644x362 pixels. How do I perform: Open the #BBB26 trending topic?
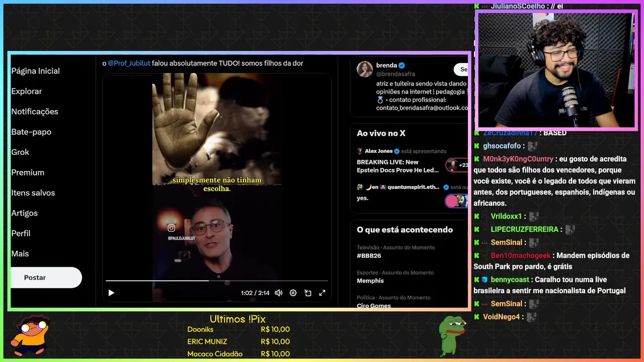coord(369,255)
